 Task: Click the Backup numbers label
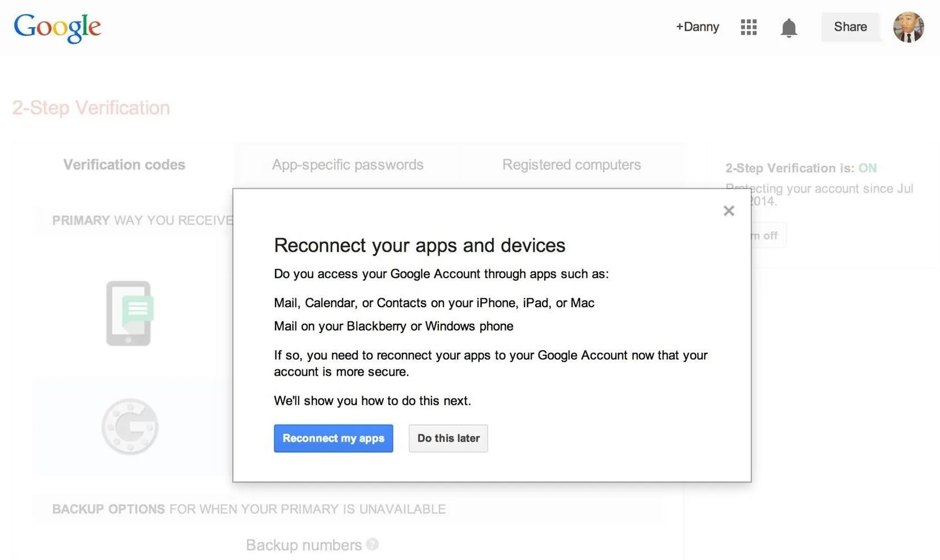point(304,545)
